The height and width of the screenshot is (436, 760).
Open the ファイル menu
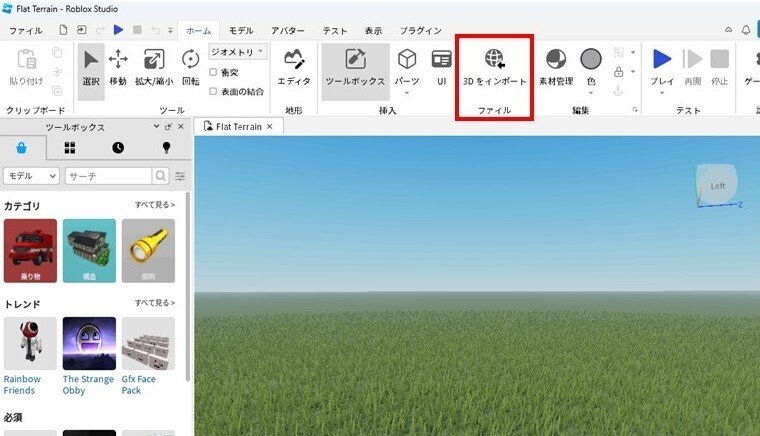pos(26,31)
